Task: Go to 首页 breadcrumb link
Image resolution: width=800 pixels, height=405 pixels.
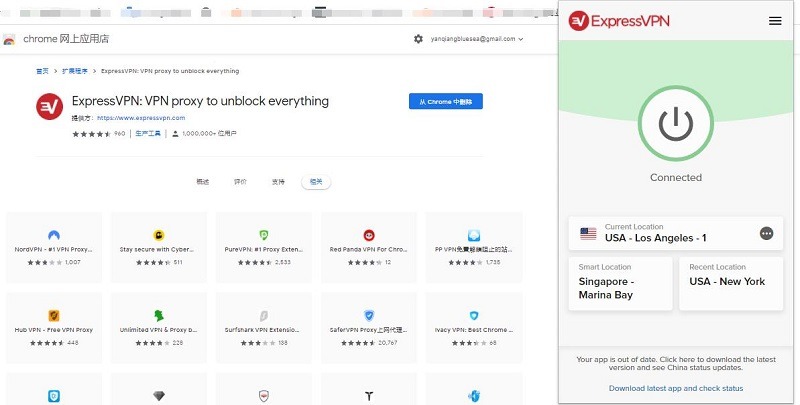Action: pos(42,71)
